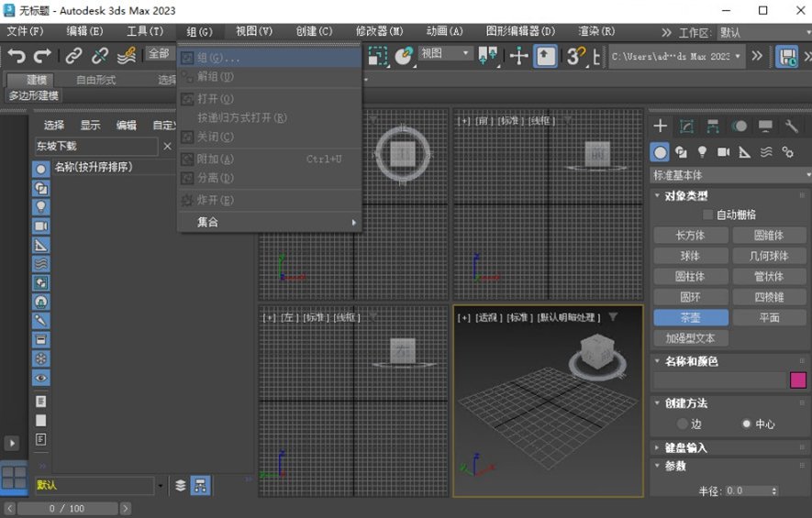The width and height of the screenshot is (812, 518).
Task: Open the 集合 submenu
Action: pos(270,223)
